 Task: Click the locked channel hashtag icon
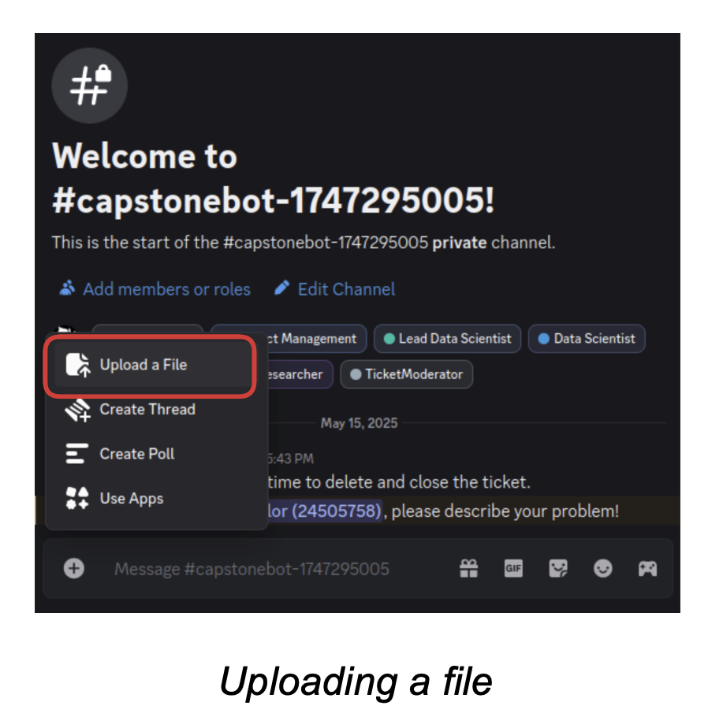90,85
